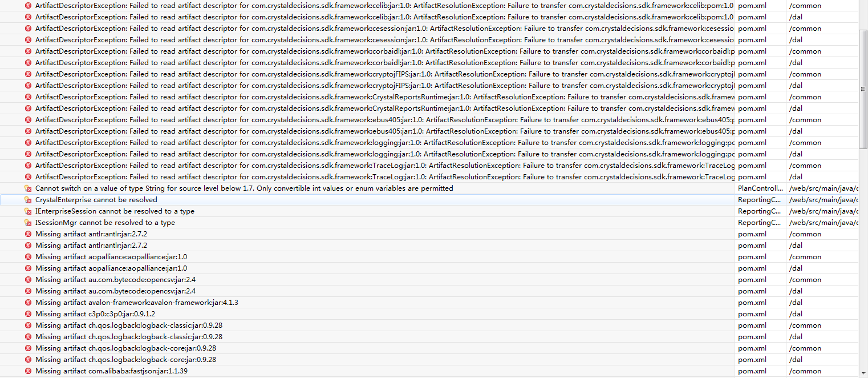Click error icon of antlr missing artifact /common row
The image size is (868, 378).
28,234
